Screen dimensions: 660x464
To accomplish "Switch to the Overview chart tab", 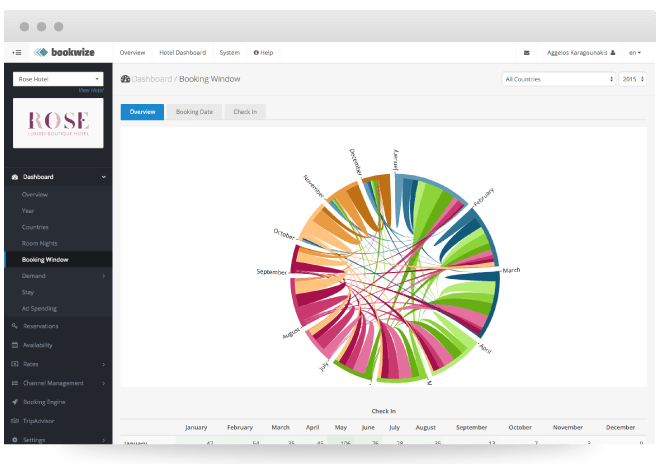I will click(x=142, y=112).
